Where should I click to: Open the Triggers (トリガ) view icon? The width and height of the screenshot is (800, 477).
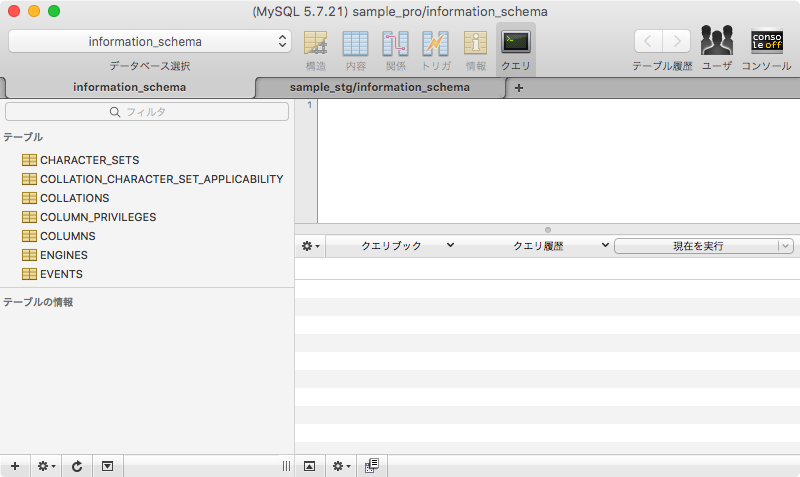point(435,43)
